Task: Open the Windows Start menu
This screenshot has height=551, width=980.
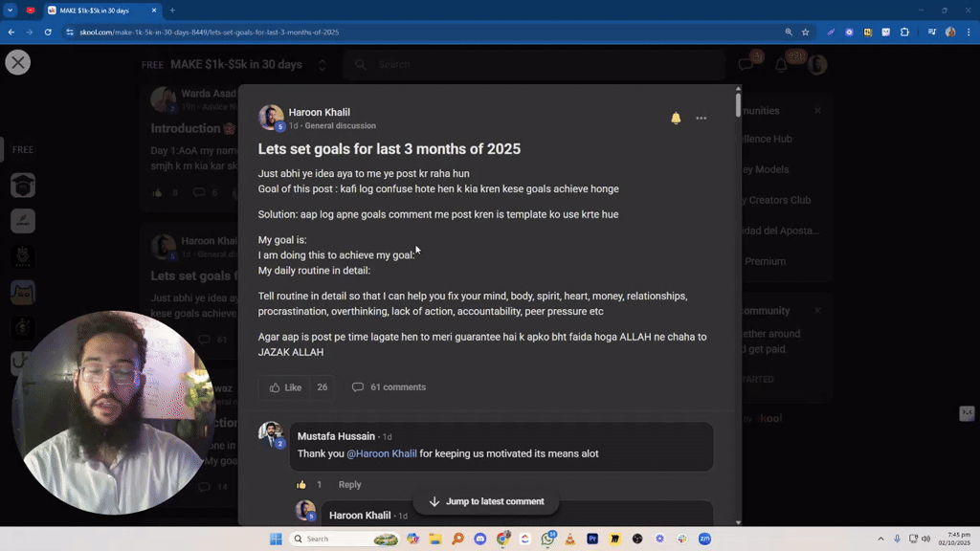Action: coord(276,539)
